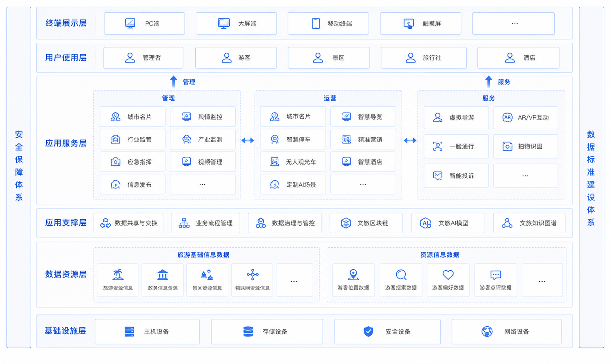Image resolution: width=611 pixels, height=364 pixels.
Task: Click the 旅游基础信息数据 heading
Action: tap(203, 255)
